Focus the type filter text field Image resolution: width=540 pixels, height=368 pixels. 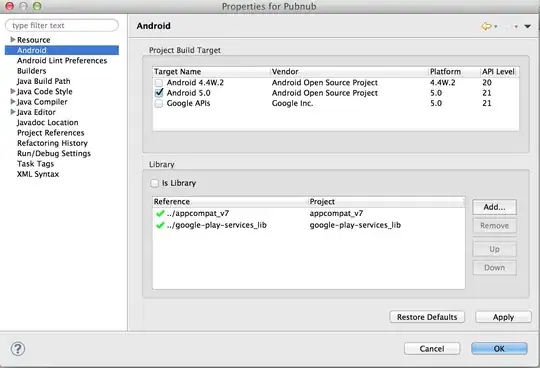[62, 25]
